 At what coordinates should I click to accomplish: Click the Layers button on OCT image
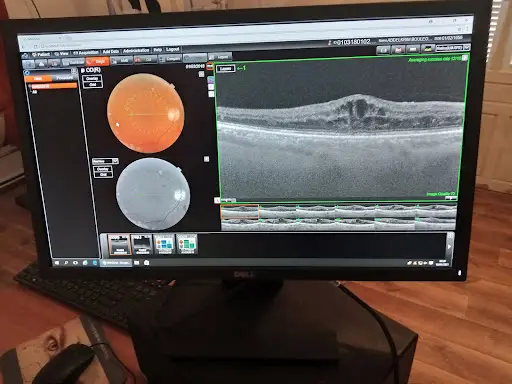pyautogui.click(x=226, y=69)
